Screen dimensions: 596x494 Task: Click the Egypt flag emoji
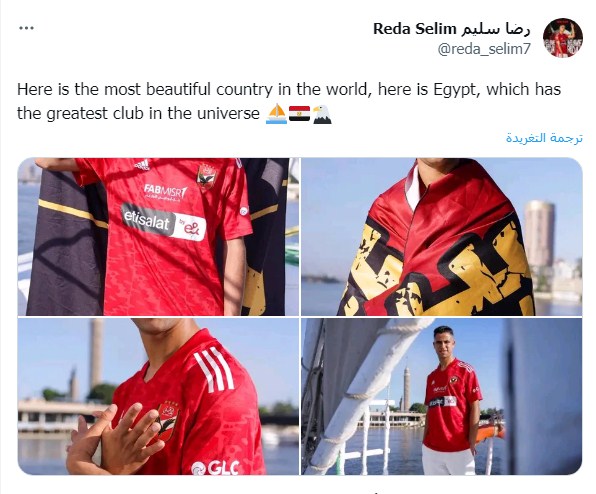click(x=300, y=114)
